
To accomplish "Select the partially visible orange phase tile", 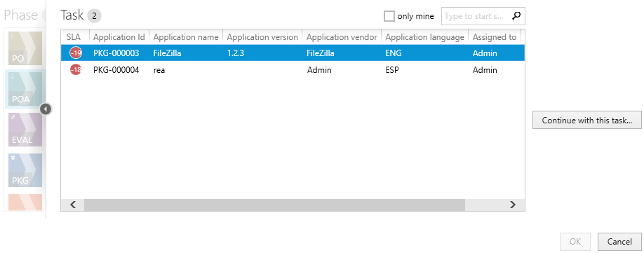I will coord(25,203).
